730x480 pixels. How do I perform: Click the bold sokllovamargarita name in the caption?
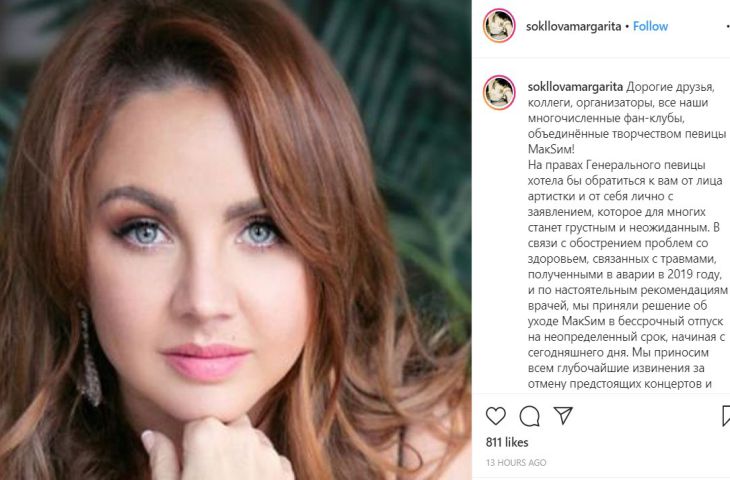tap(575, 87)
